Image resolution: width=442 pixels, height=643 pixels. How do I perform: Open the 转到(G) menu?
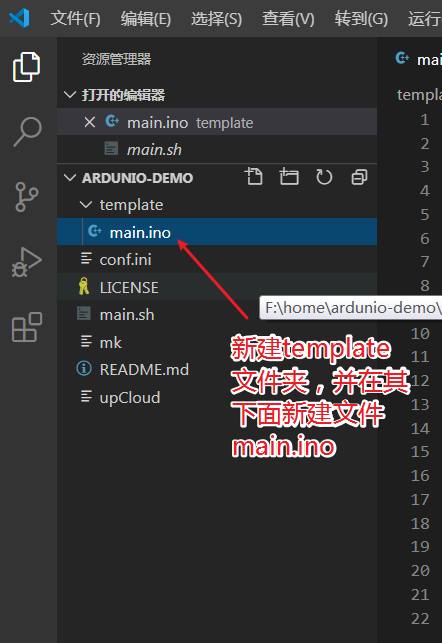tap(361, 19)
